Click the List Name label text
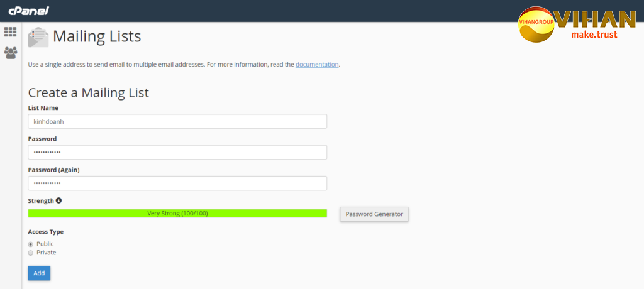Viewport: 644px width, 289px height. point(43,108)
